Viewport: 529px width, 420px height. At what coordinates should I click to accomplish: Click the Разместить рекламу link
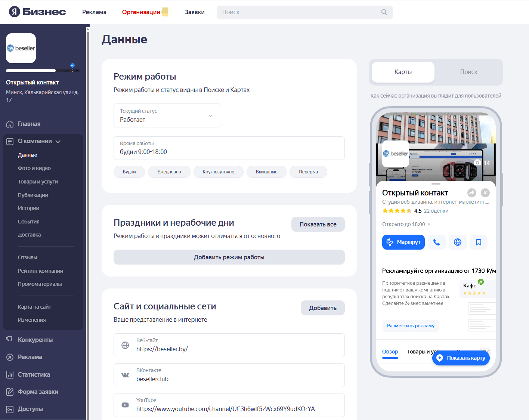click(x=411, y=325)
